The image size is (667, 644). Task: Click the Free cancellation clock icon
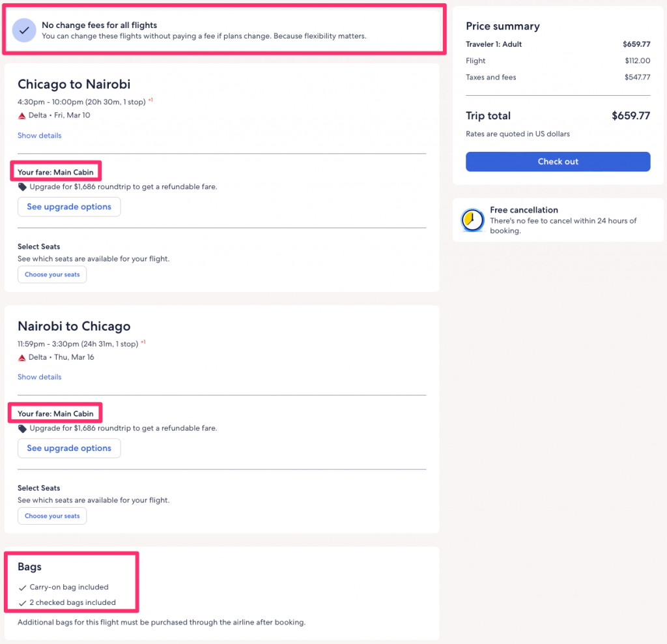click(472, 221)
